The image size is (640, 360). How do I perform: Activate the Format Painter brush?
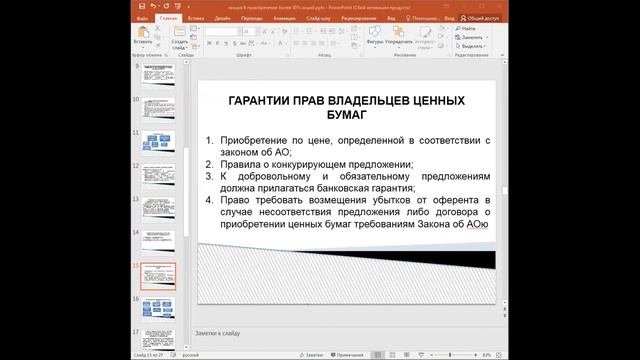tap(158, 46)
